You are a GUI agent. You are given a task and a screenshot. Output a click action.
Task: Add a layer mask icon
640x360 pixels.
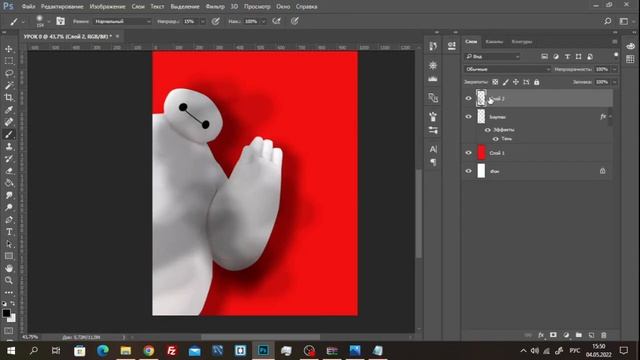point(553,335)
